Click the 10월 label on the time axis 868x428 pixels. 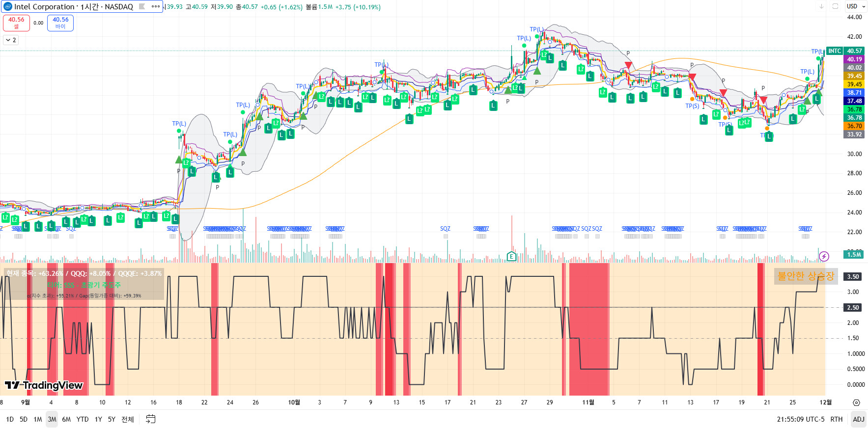[x=294, y=402]
